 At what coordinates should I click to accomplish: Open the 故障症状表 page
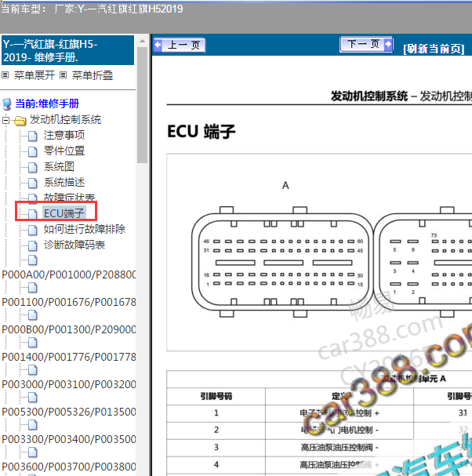69,198
